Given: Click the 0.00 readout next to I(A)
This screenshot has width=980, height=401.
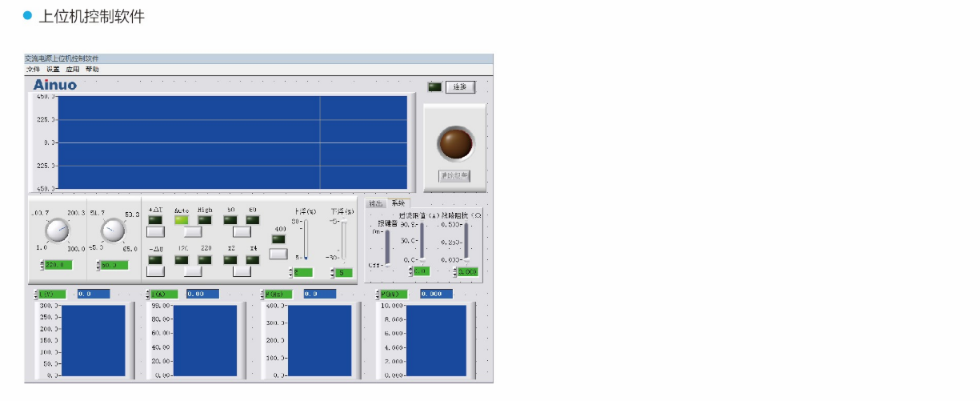Looking at the screenshot, I should [202, 294].
